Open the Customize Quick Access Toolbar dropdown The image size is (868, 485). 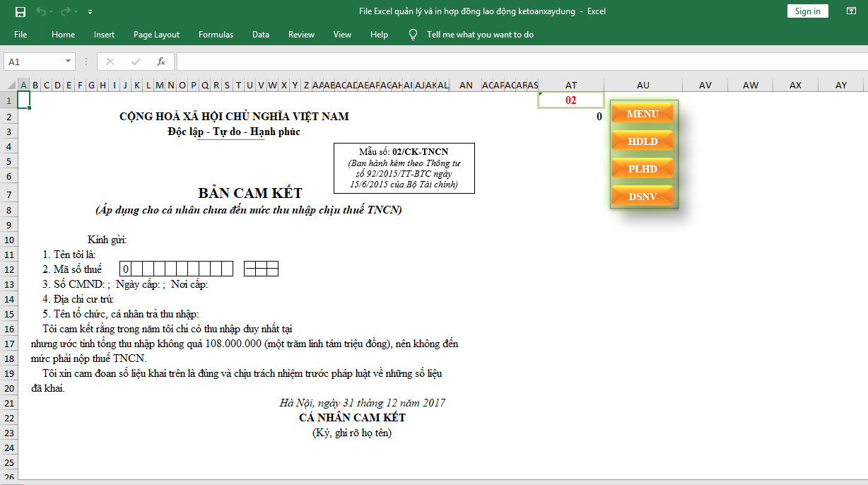coord(90,12)
